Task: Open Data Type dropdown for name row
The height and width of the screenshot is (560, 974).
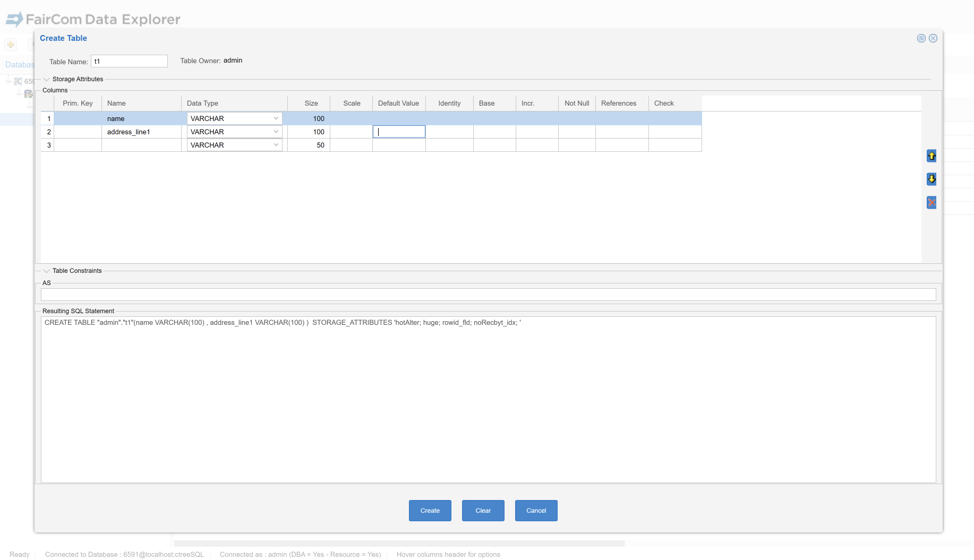Action: [276, 118]
